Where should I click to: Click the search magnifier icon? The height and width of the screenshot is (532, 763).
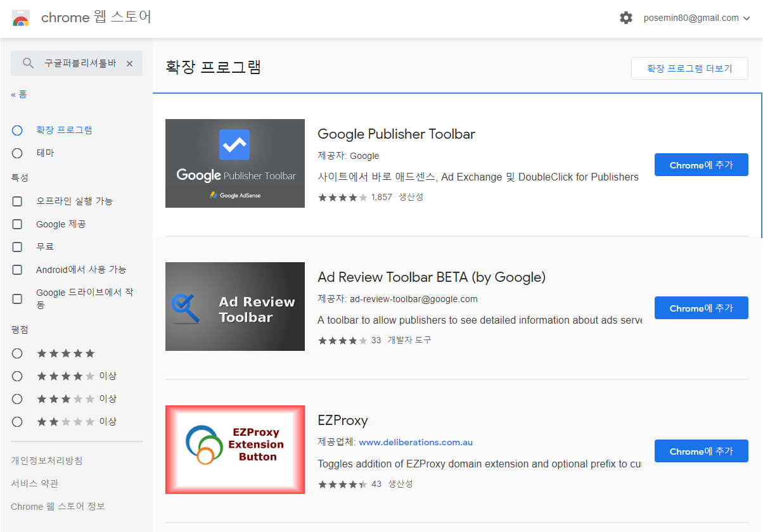tap(28, 63)
